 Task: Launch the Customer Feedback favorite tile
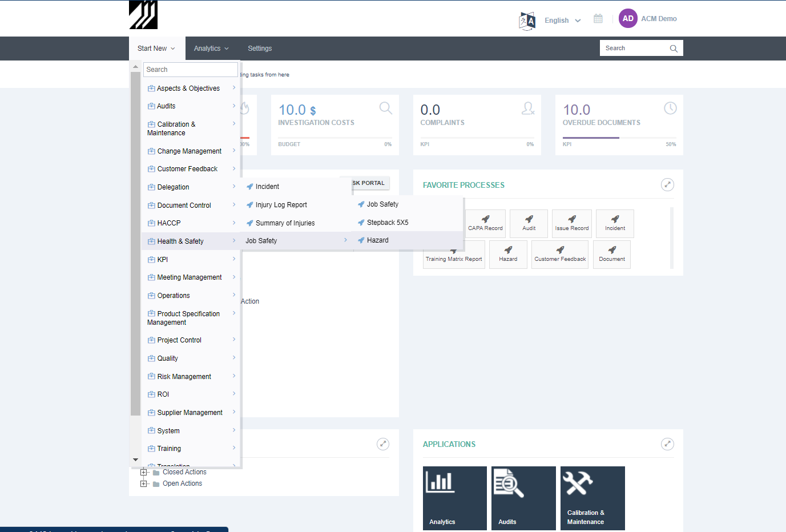[x=560, y=255]
